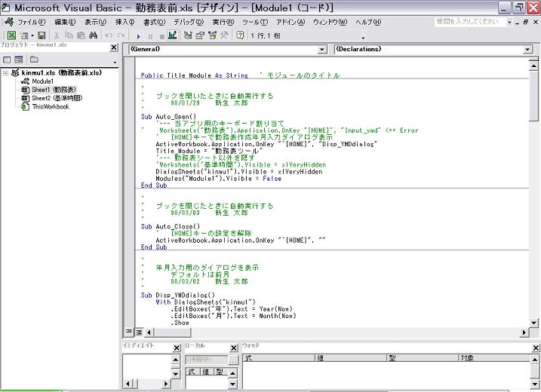Close the Project explorer pane
This screenshot has width=541, height=392.
tap(114, 47)
